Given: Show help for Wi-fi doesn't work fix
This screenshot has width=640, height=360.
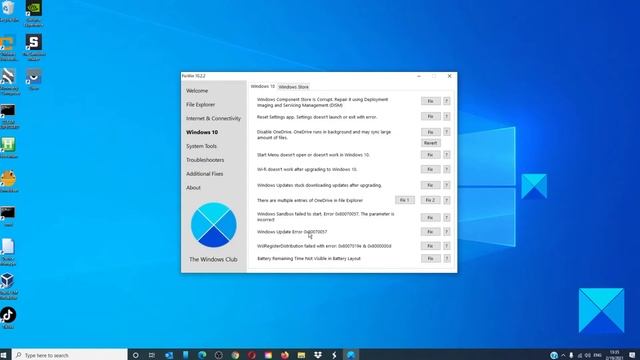Looking at the screenshot, I should (x=447, y=169).
